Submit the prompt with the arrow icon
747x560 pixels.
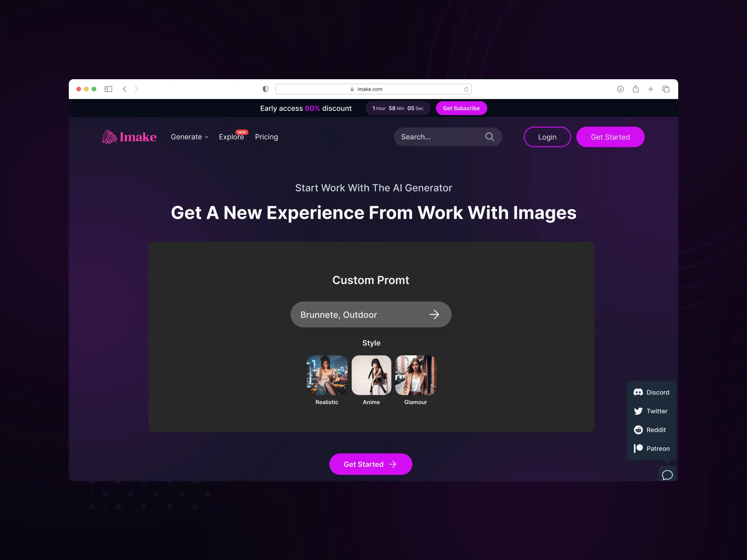tap(435, 314)
